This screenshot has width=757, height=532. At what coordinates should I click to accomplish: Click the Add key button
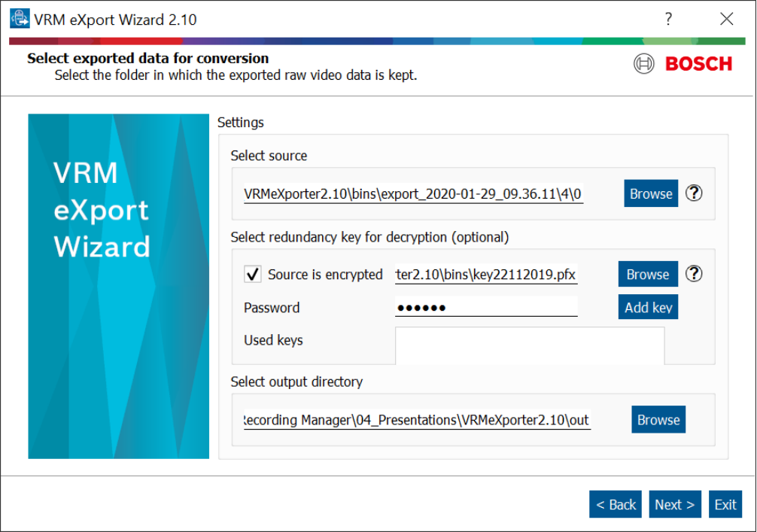click(648, 307)
